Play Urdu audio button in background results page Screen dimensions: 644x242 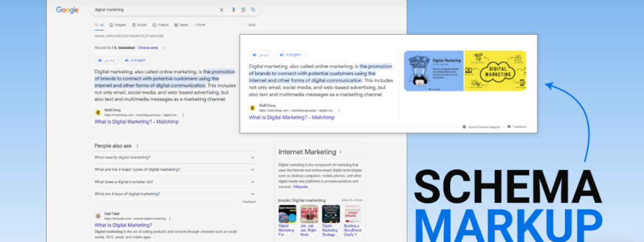107,60
